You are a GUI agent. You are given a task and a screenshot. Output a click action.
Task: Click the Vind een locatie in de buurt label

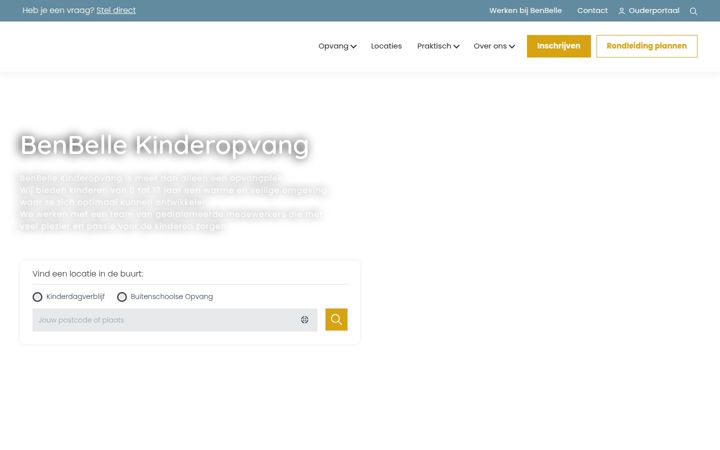[88, 274]
